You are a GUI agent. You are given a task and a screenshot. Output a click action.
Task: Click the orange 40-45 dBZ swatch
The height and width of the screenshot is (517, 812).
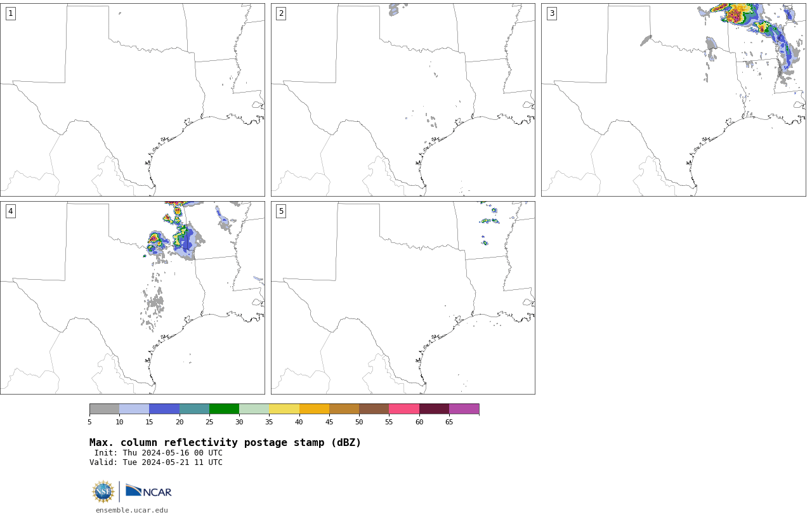coord(314,409)
